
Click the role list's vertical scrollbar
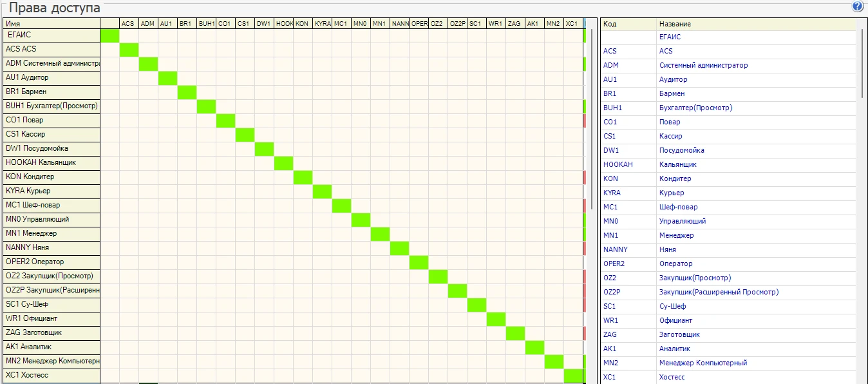[x=863, y=64]
